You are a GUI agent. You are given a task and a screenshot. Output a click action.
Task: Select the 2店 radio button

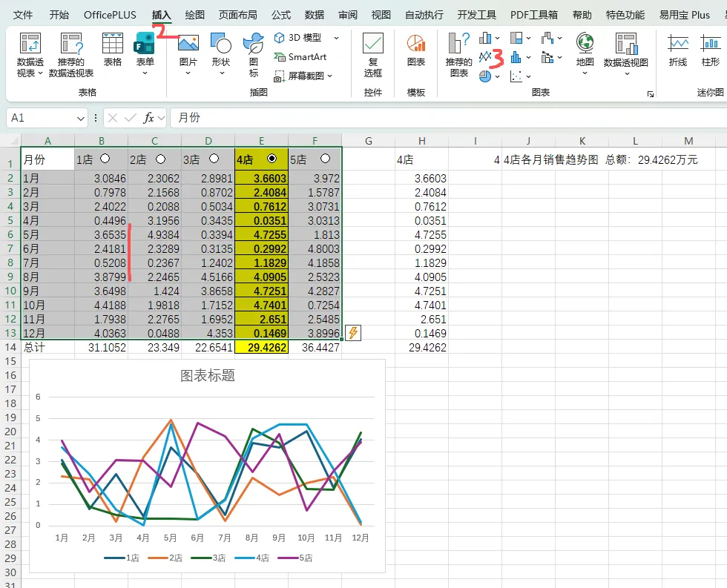pos(160,159)
